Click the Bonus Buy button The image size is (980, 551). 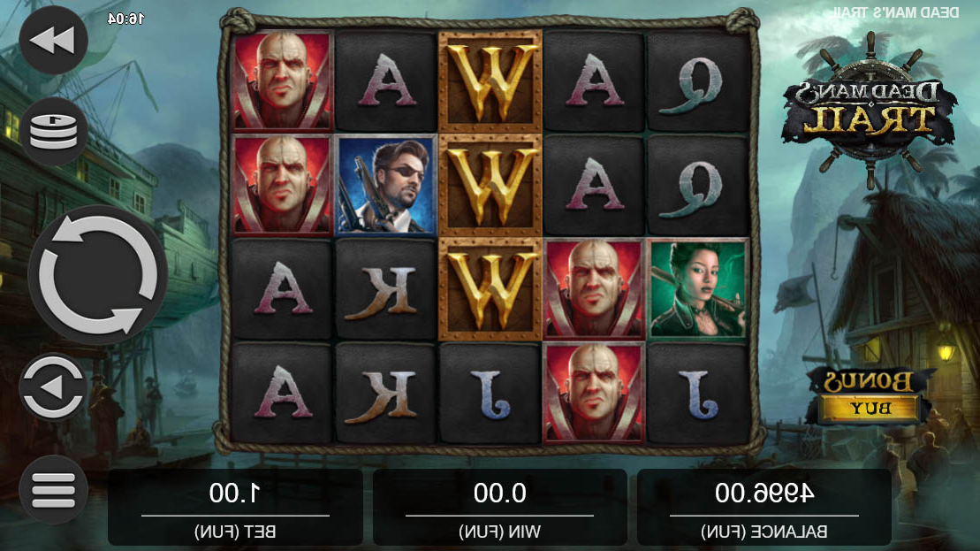[870, 396]
